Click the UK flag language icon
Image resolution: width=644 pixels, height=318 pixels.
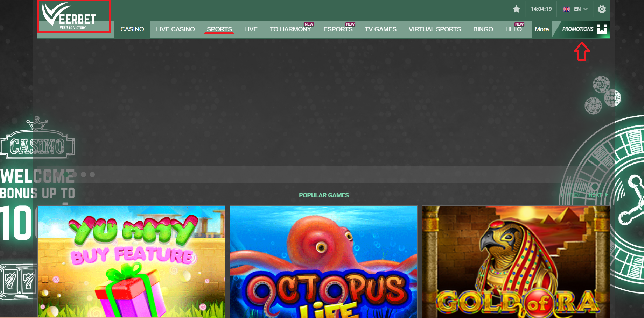coord(567,9)
